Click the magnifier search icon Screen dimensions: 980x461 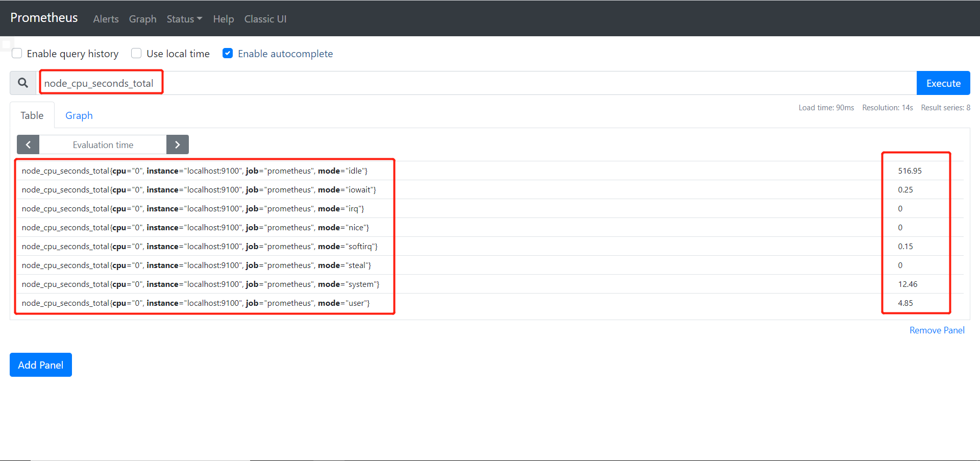pyautogui.click(x=23, y=83)
